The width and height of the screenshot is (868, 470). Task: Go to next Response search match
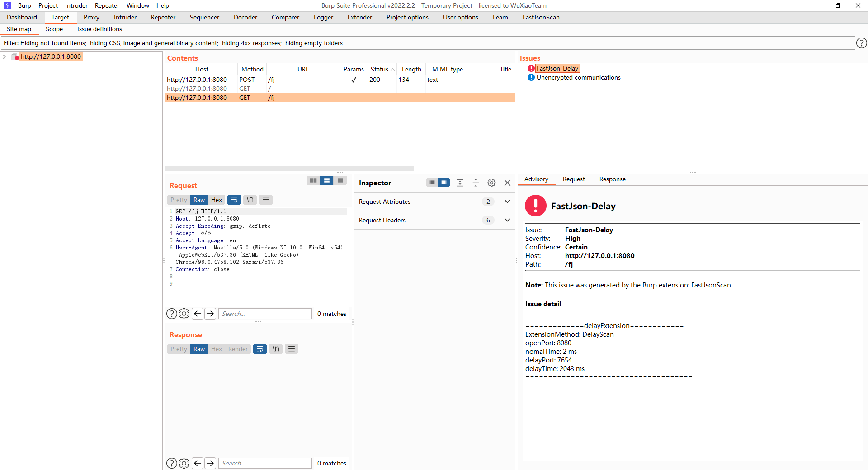click(210, 463)
